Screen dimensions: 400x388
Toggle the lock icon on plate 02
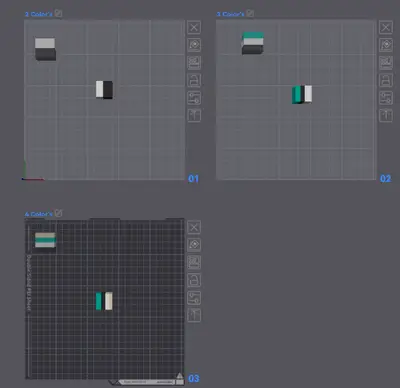point(386,80)
